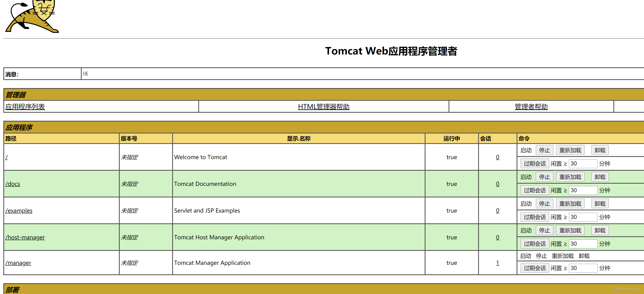Reload the /examples application
This screenshot has height=294, width=644.
click(570, 204)
